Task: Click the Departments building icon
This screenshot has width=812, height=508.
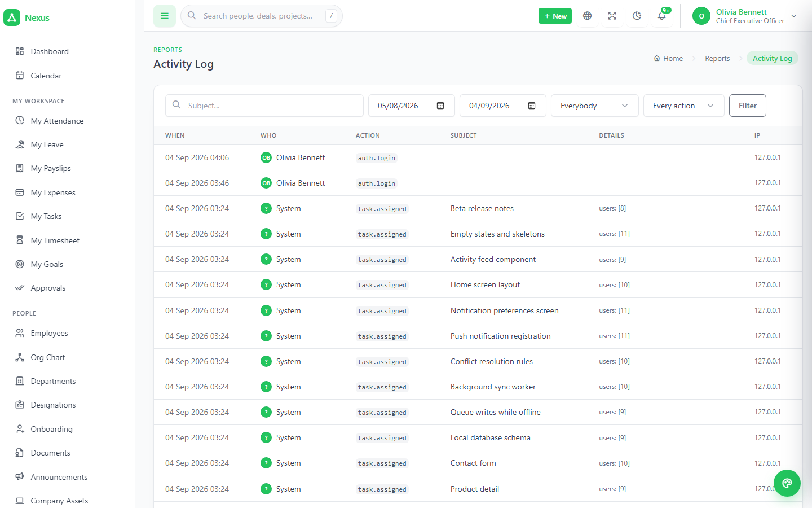Action: click(20, 381)
